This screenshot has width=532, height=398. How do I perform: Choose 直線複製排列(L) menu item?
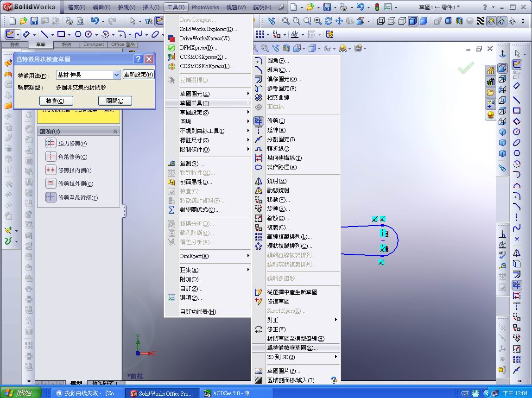[x=296, y=236]
